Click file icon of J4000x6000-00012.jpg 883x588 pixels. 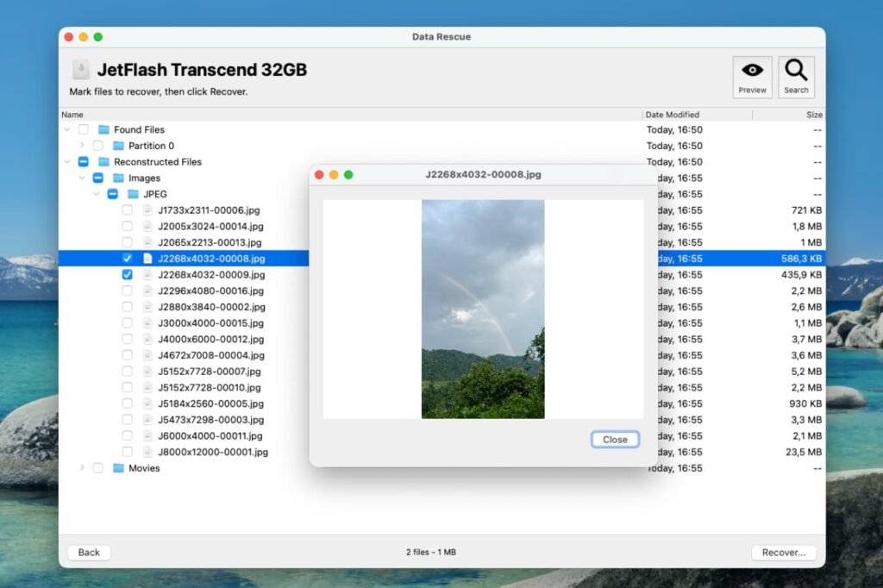(147, 339)
